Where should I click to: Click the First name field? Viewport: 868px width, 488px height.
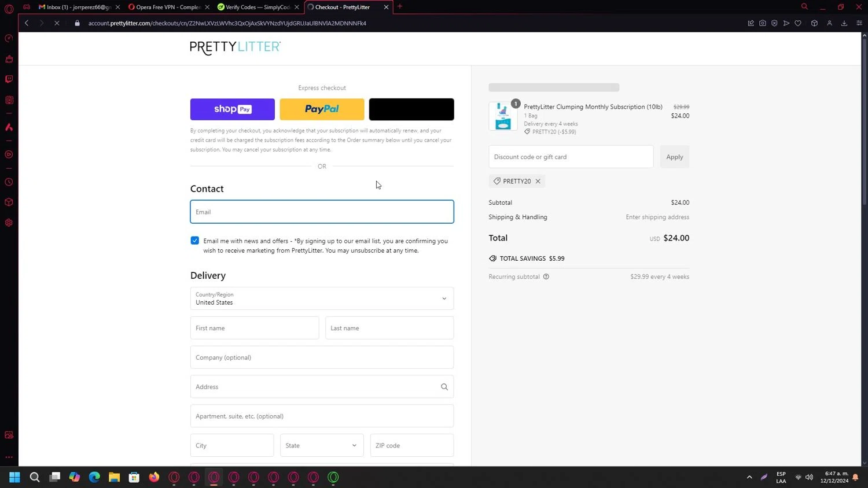pyautogui.click(x=255, y=328)
